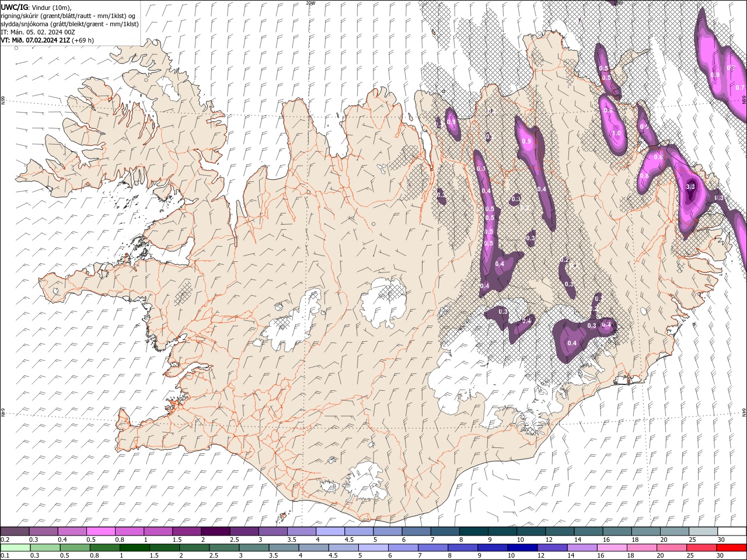The width and height of the screenshot is (747, 560).
Task: Click the title text 'UWC/IG: Vindur (10m),'
Action: click(x=36, y=7)
